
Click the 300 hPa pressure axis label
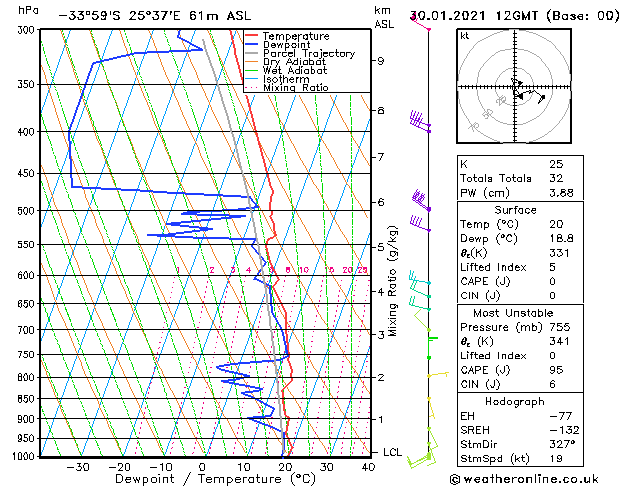point(28,30)
